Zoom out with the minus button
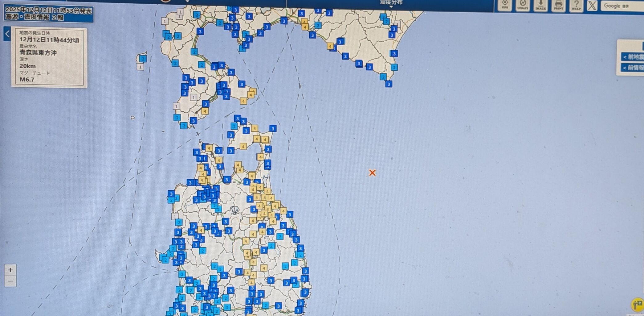The image size is (644, 316). [10, 281]
